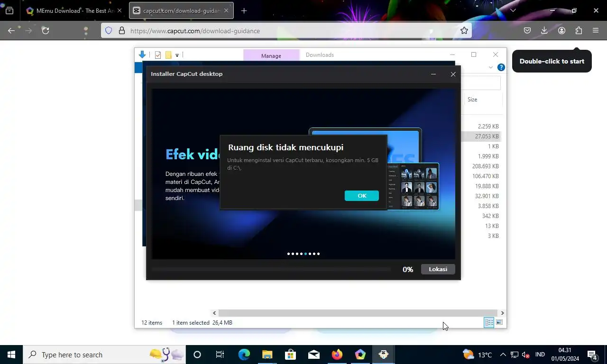607x364 pixels.
Task: Click the blue down-arrow Explorer window icon
Action: (142, 55)
